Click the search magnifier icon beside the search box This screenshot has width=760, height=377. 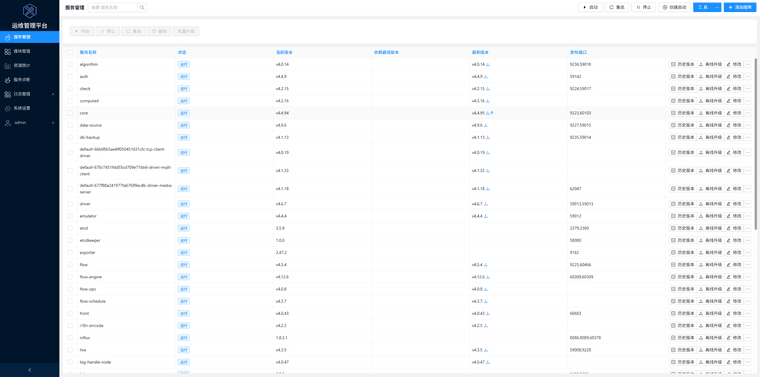[x=142, y=7]
